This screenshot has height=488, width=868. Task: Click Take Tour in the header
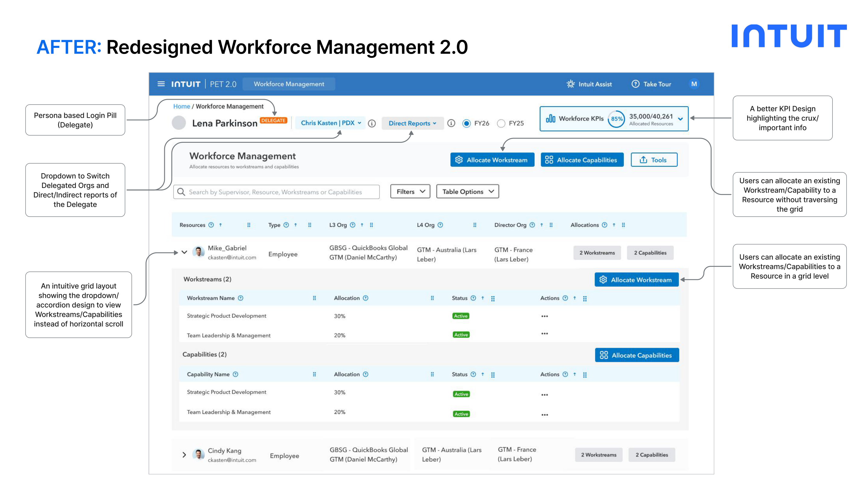point(651,84)
